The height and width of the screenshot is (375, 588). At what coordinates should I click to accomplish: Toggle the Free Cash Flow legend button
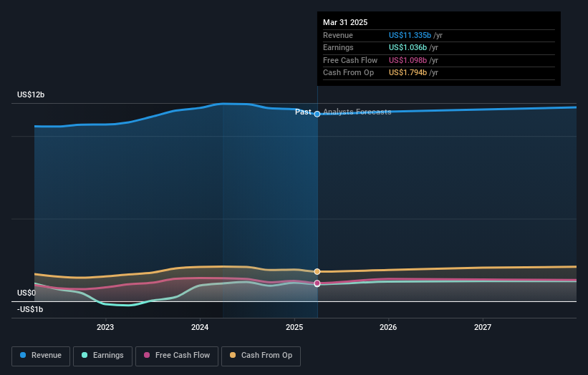point(177,356)
